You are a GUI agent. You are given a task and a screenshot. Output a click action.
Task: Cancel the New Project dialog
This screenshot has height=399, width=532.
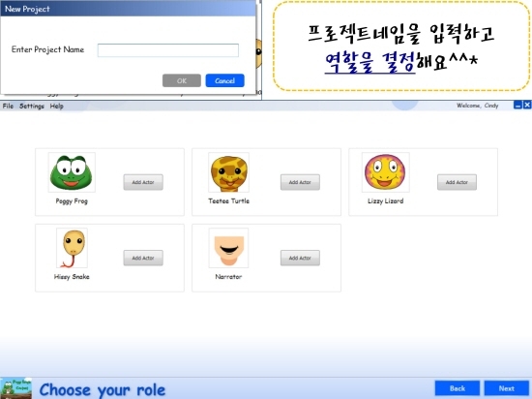pyautogui.click(x=224, y=80)
